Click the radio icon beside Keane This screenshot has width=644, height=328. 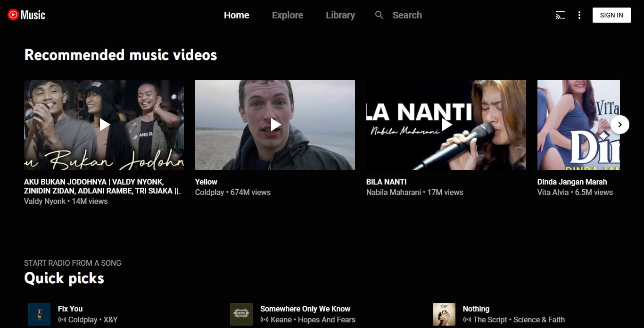coord(264,320)
